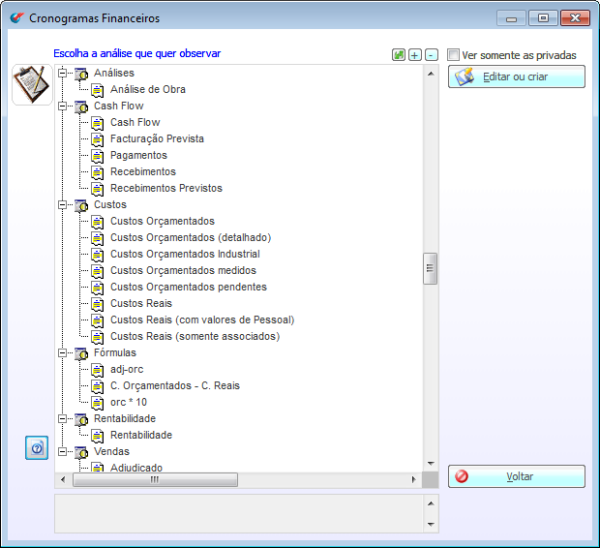
Task: Click the Custos Orçamentados Industrial document icon
Action: click(x=98, y=254)
